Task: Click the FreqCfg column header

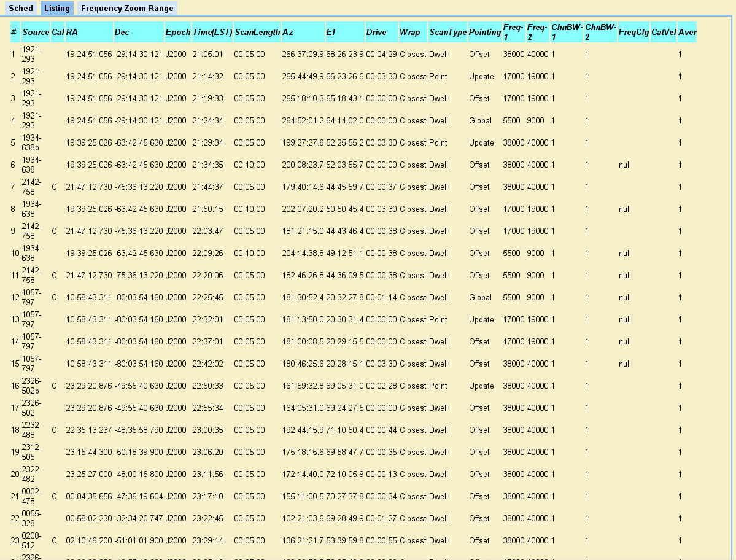Action: click(633, 32)
